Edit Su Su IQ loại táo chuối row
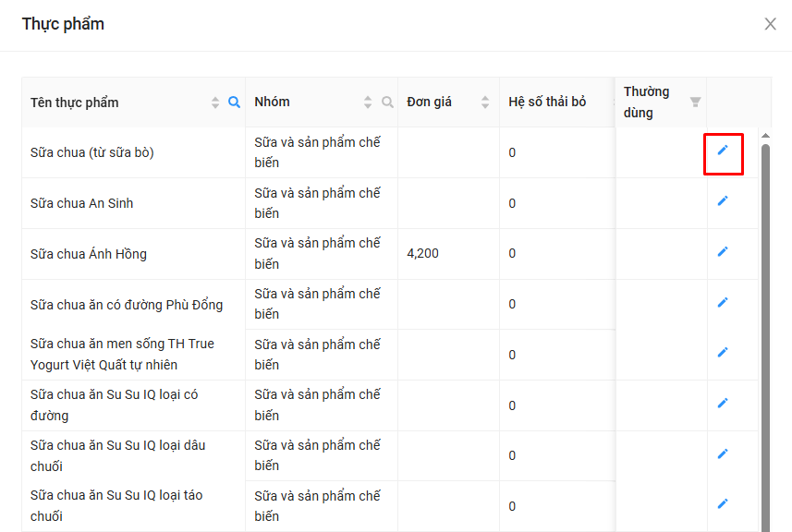The height and width of the screenshot is (532, 792). (723, 504)
